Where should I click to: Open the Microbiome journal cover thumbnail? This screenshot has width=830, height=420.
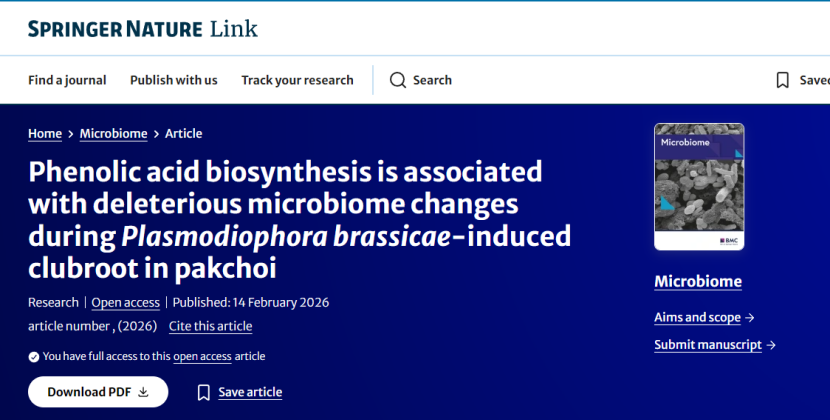[698, 186]
